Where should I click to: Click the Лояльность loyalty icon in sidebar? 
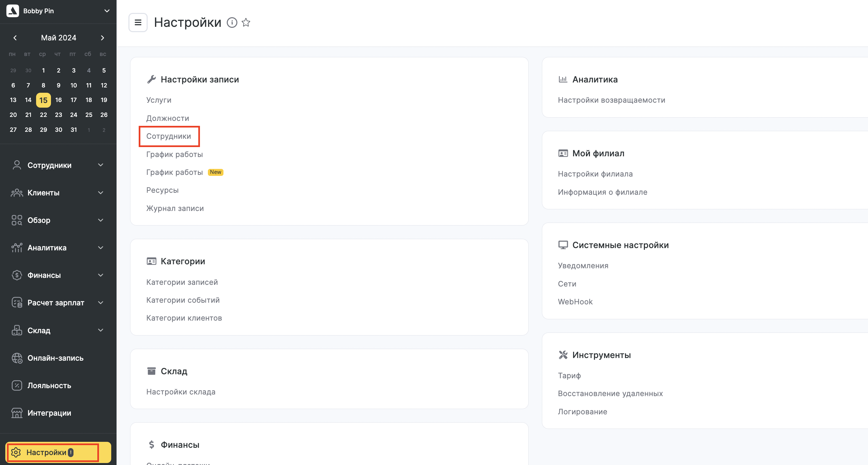pyautogui.click(x=16, y=385)
